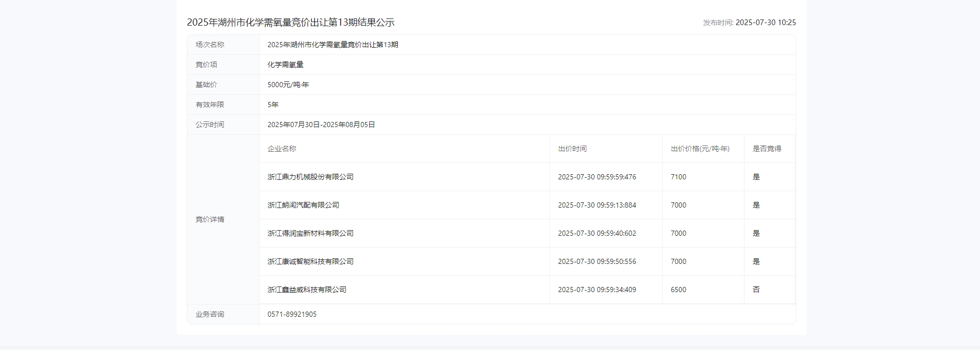Click the phone number 0571-89921905
The height and width of the screenshot is (350, 980).
292,314
